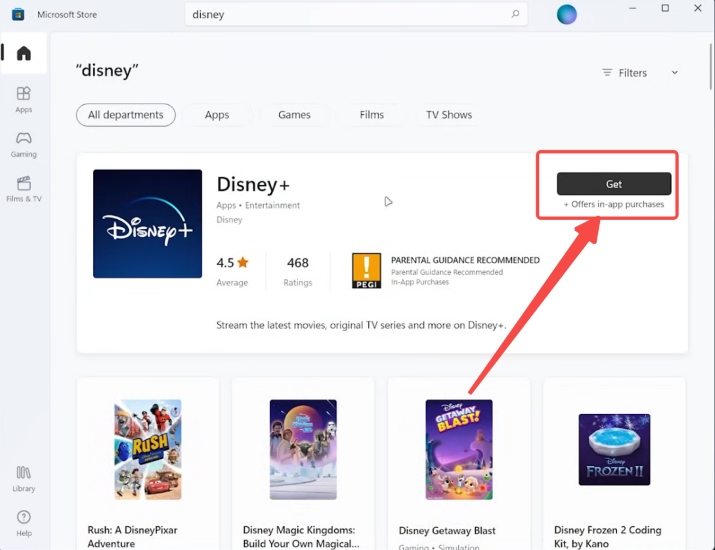Minimize the Microsoft Store window

click(632, 8)
